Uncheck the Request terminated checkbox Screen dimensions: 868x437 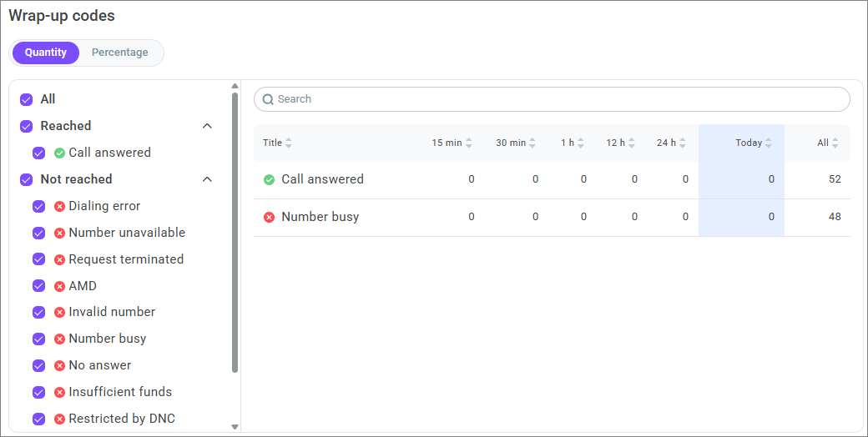coord(38,259)
